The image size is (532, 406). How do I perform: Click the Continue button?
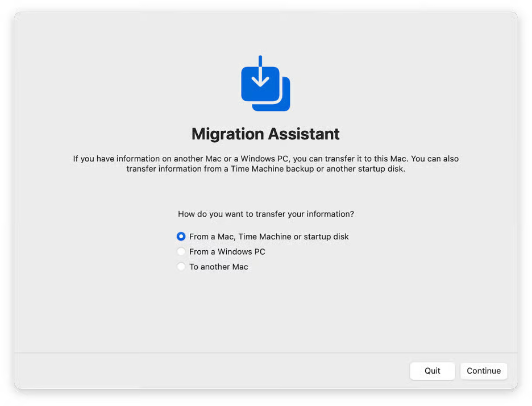484,371
